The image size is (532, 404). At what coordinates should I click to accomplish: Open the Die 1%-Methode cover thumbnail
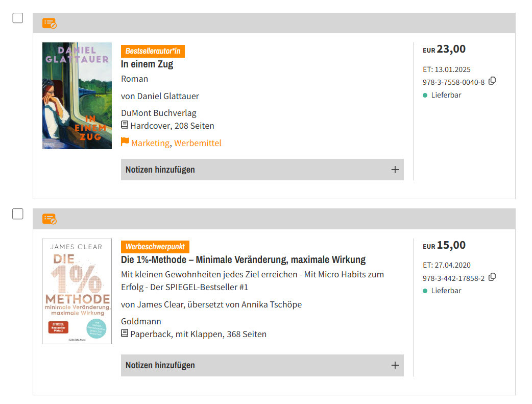pos(77,291)
